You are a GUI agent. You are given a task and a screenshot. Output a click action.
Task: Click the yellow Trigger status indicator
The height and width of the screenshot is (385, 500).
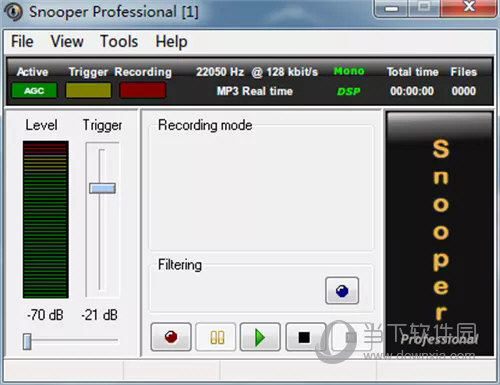click(88, 91)
